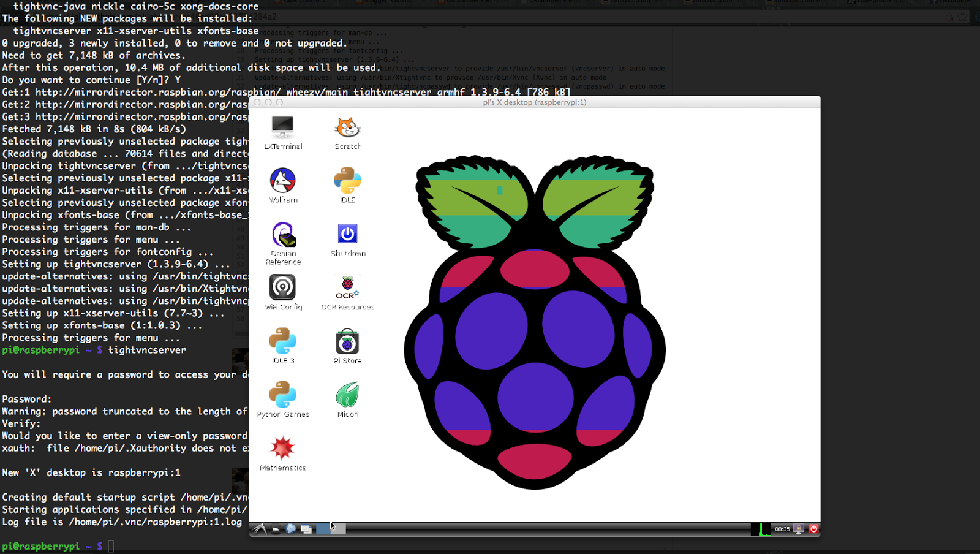Click the "Verify:" line in the terminal
Screen dimensions: 980x554
pos(21,423)
